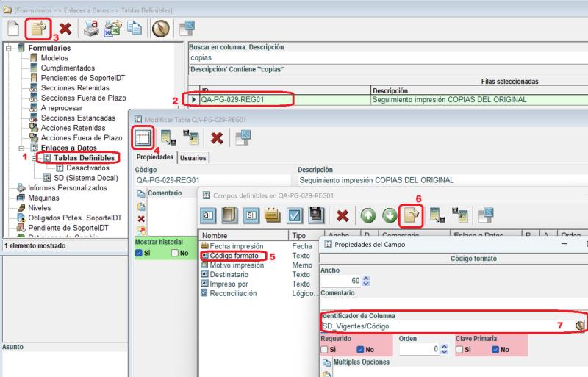The height and width of the screenshot is (377, 588).
Task: Check 'No' under Mostrar historial
Action: (x=175, y=253)
